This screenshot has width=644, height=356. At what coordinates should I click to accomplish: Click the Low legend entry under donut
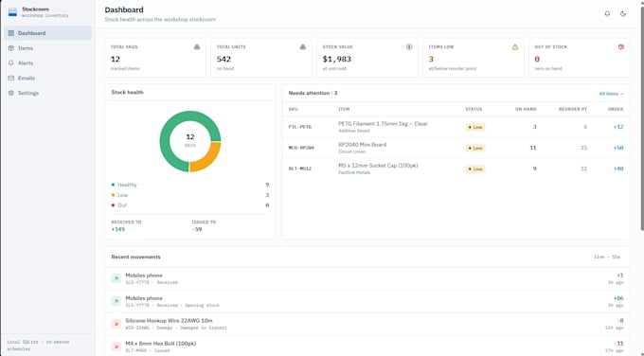pos(190,195)
